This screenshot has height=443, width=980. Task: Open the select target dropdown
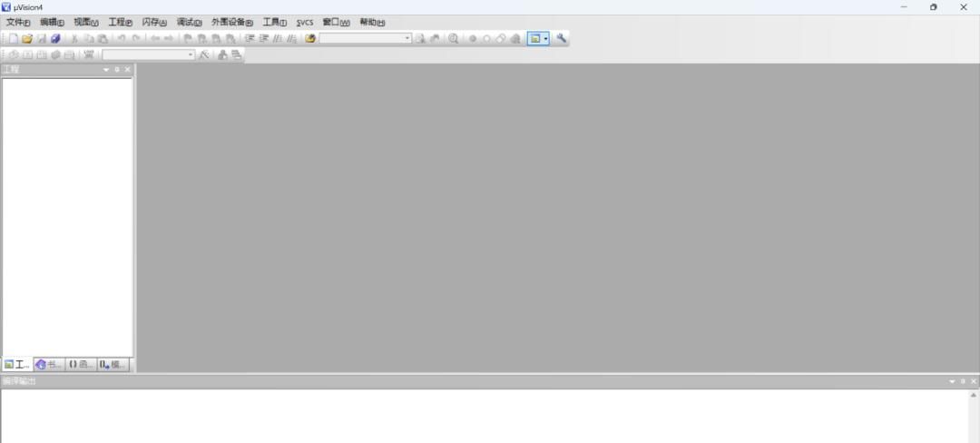pyautogui.click(x=191, y=55)
